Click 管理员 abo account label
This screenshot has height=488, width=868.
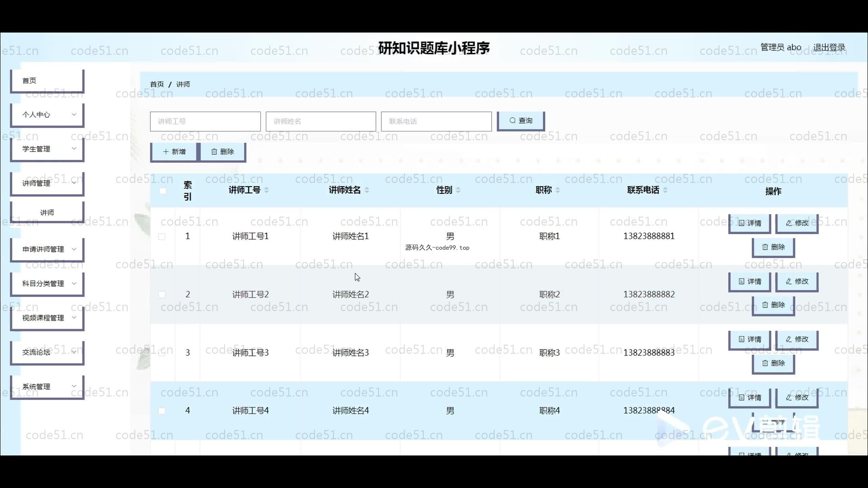(x=781, y=47)
